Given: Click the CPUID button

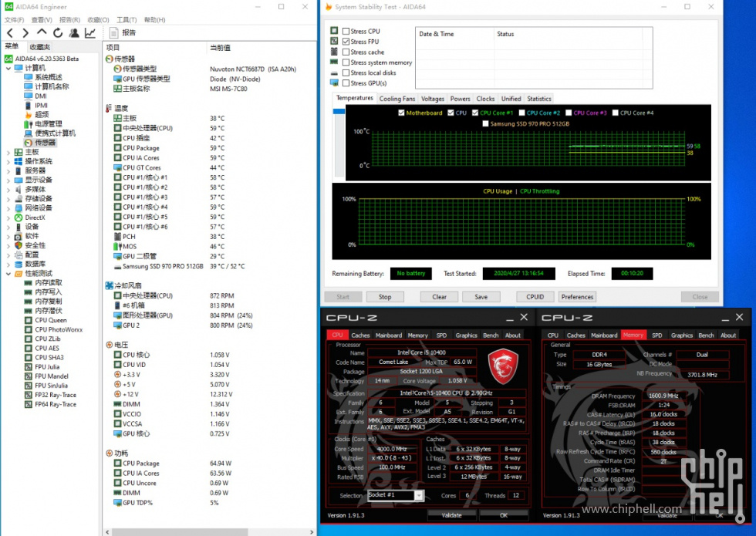Looking at the screenshot, I should coord(535,297).
